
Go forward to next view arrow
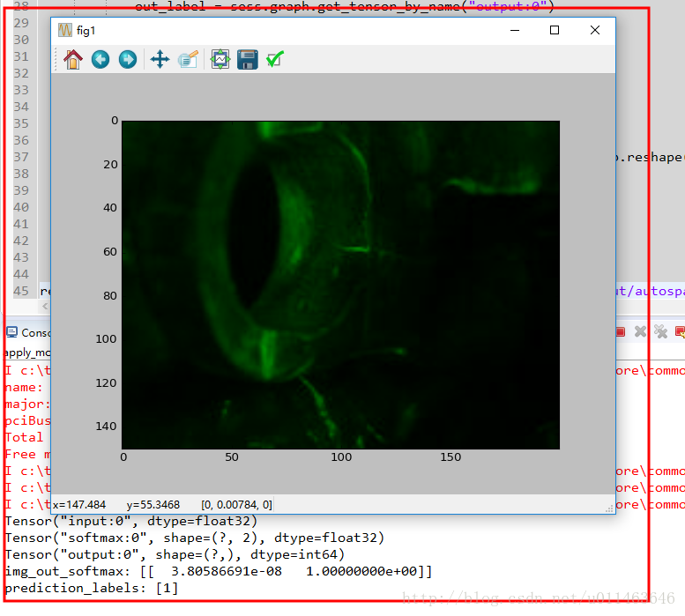[x=128, y=59]
